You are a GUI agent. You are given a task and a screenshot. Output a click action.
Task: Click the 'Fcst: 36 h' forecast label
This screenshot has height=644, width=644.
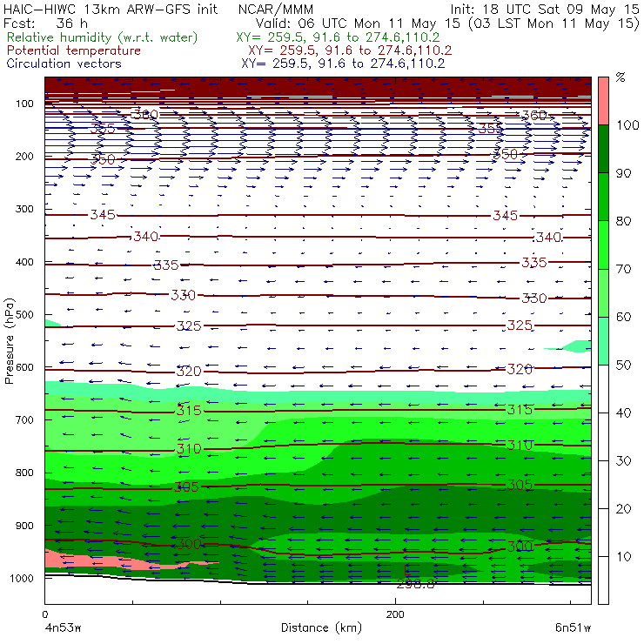click(45, 23)
